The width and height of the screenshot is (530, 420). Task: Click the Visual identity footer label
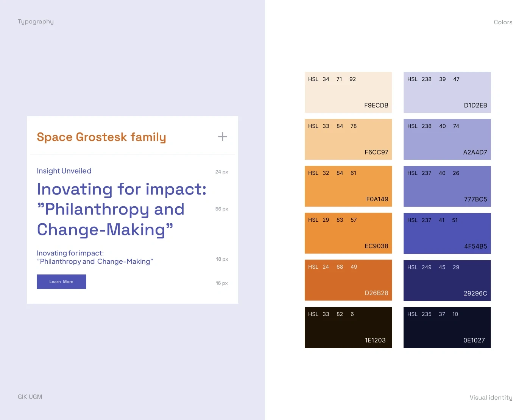[491, 397]
